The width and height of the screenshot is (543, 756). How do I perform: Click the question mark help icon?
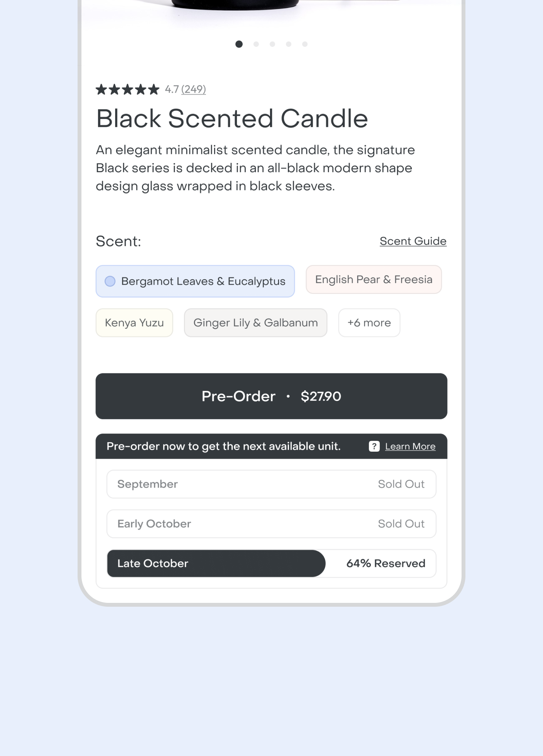(x=374, y=446)
